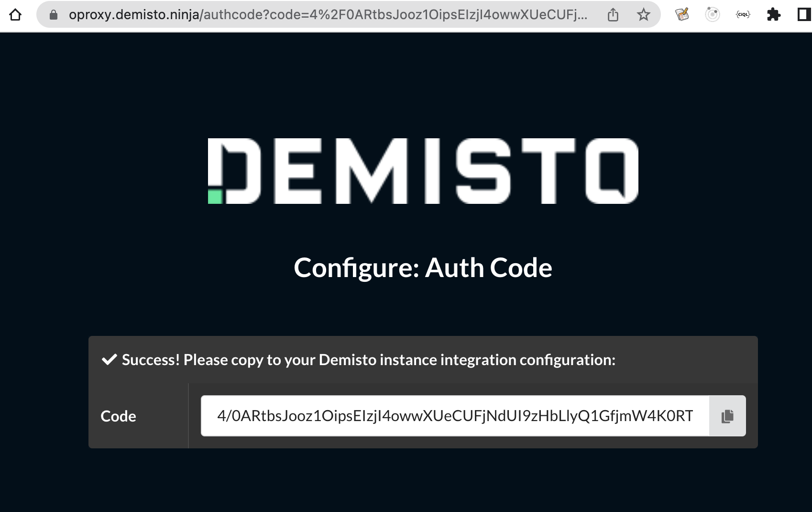
Task: Click the {CiQL} extension icon
Action: 742,14
